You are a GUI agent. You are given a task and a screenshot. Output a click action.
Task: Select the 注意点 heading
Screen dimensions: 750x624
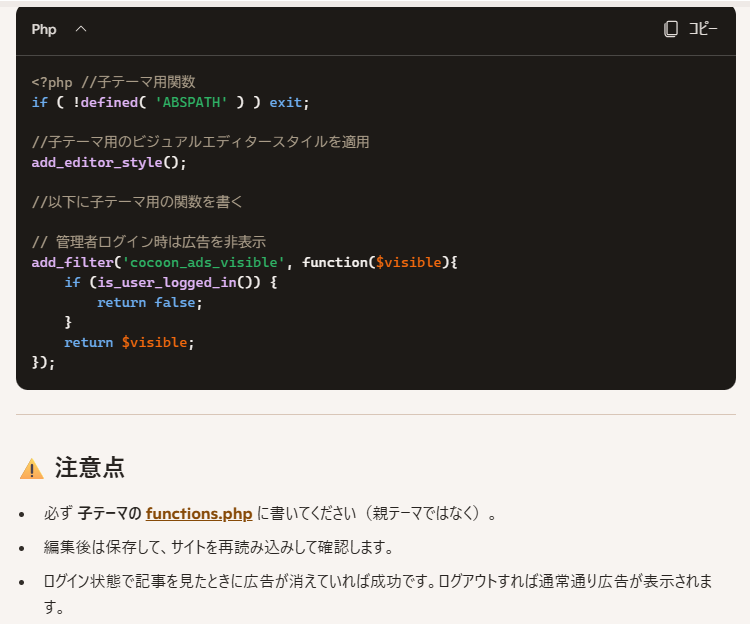click(89, 468)
